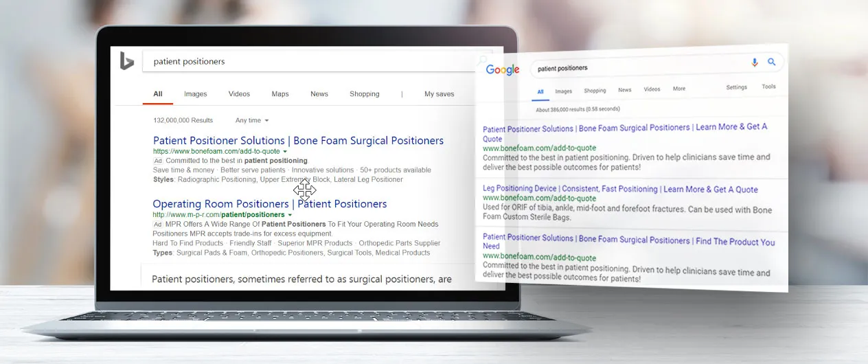The image size is (868, 364).
Task: Focus the Bing search box
Action: (x=317, y=61)
